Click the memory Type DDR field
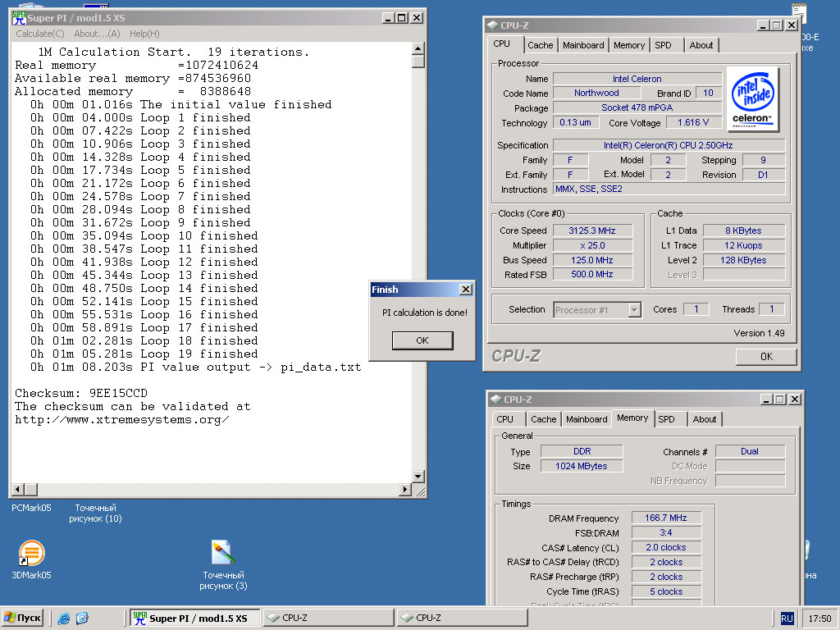840x630 pixels. (x=582, y=452)
